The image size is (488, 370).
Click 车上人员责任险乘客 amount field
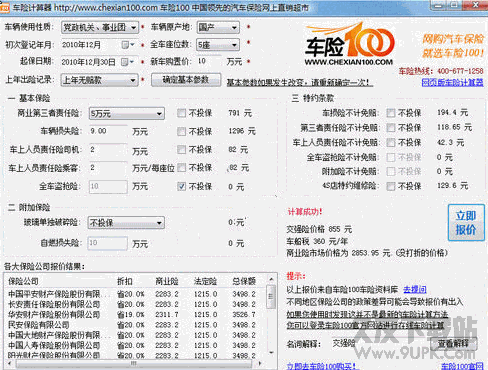click(108, 168)
